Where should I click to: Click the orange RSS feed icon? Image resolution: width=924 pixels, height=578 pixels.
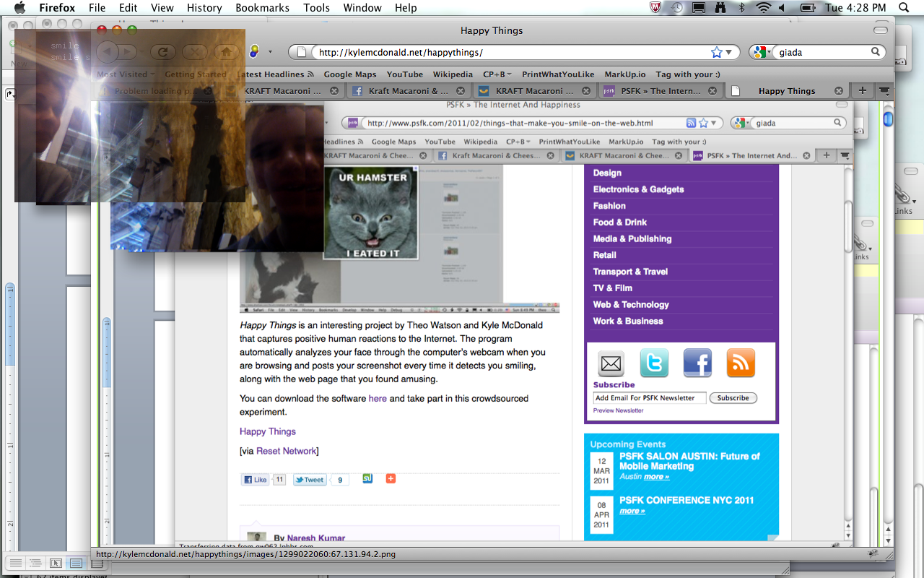(740, 363)
